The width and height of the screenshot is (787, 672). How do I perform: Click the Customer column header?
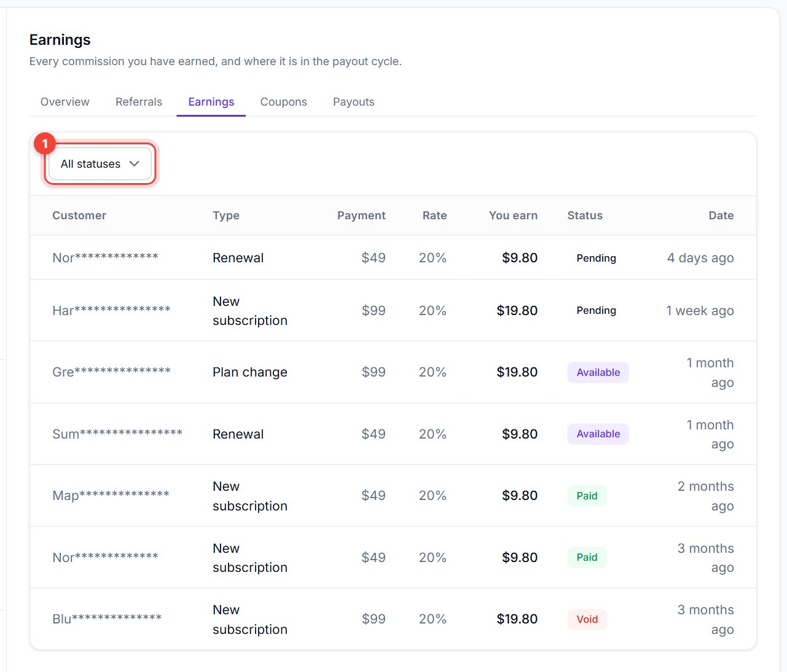[79, 216]
